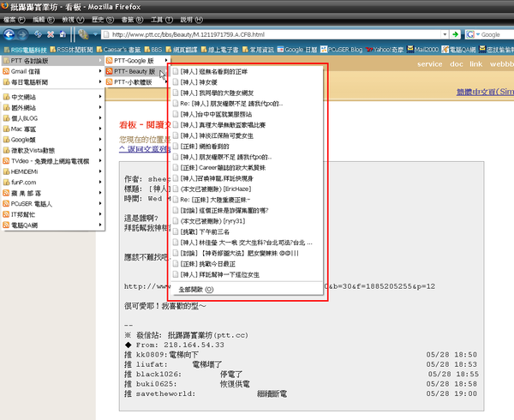
Task: Click the green Go arrow beside the URL
Action: click(x=455, y=34)
